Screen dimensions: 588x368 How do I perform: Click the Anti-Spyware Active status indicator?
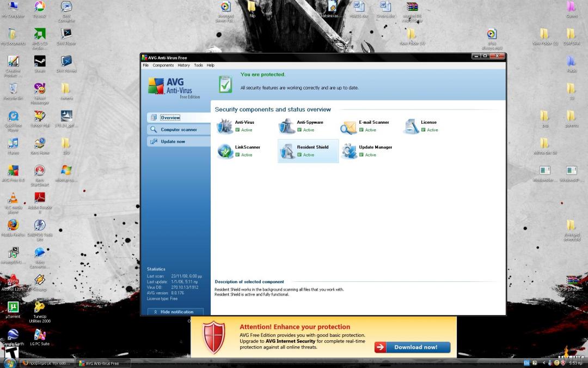pyautogui.click(x=305, y=130)
